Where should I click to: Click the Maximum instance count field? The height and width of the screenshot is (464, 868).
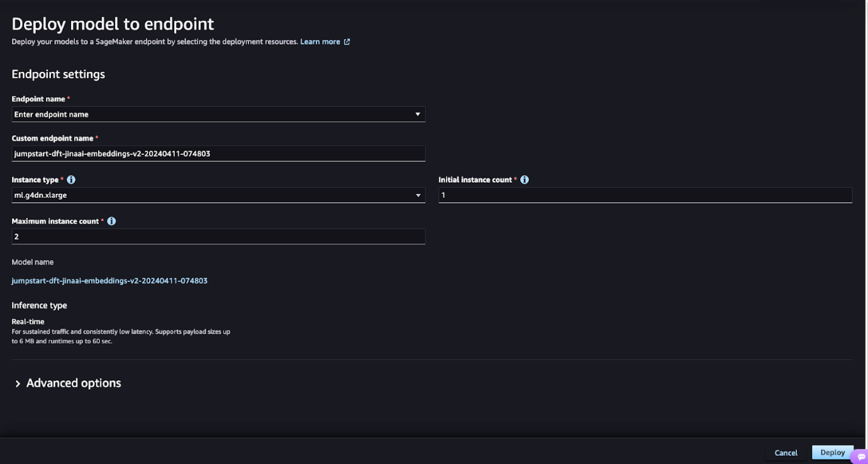coord(218,237)
